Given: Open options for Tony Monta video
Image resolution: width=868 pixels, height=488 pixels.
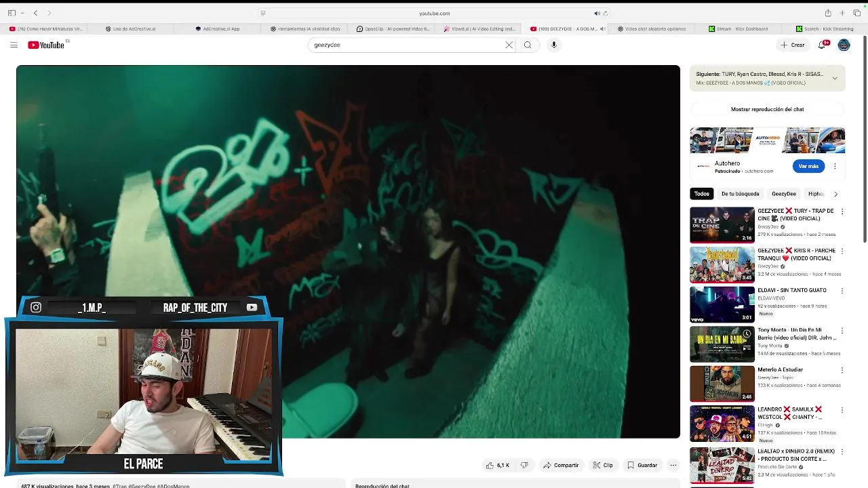Looking at the screenshot, I should pyautogui.click(x=842, y=331).
